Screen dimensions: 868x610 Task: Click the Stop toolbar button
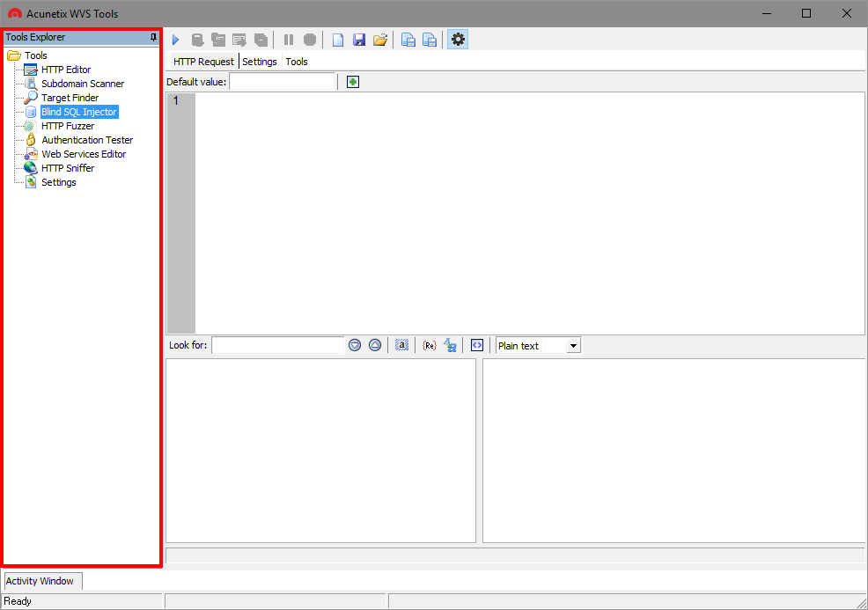[310, 40]
